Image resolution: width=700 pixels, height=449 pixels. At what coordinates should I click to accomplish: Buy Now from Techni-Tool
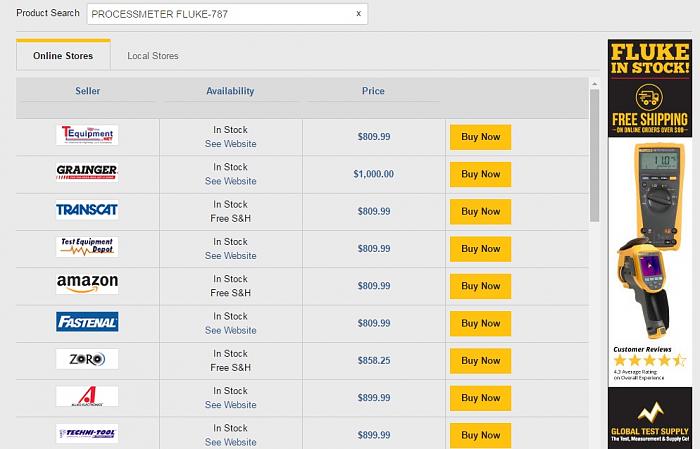click(480, 435)
